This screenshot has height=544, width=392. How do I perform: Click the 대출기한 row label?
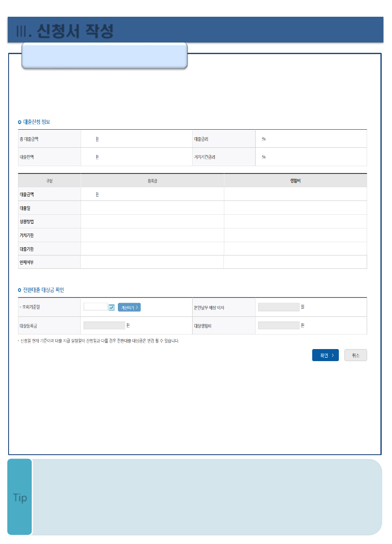[27, 249]
